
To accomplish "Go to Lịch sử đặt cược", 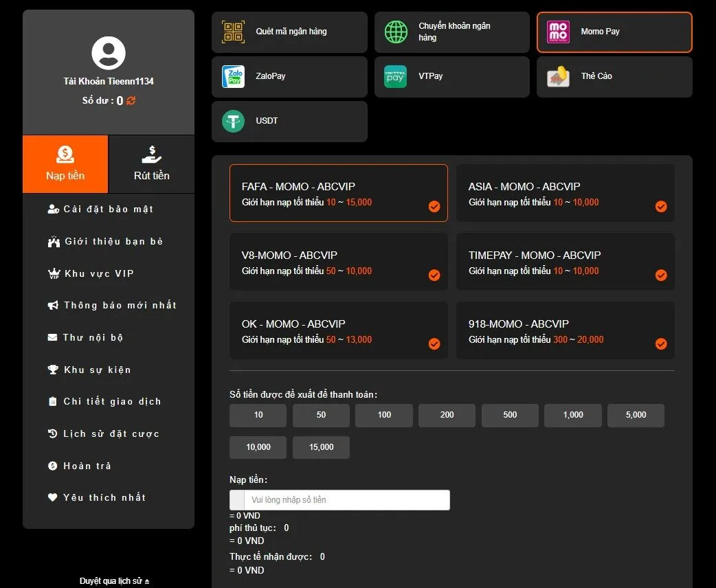I will point(111,433).
